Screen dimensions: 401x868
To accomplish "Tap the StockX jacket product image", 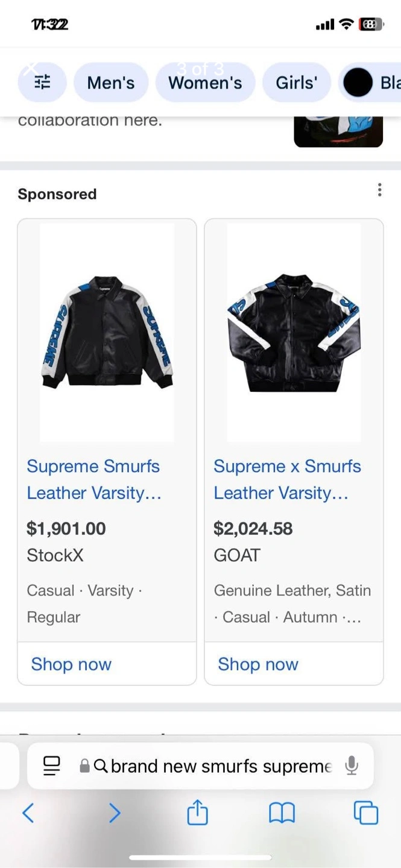I will (x=107, y=333).
